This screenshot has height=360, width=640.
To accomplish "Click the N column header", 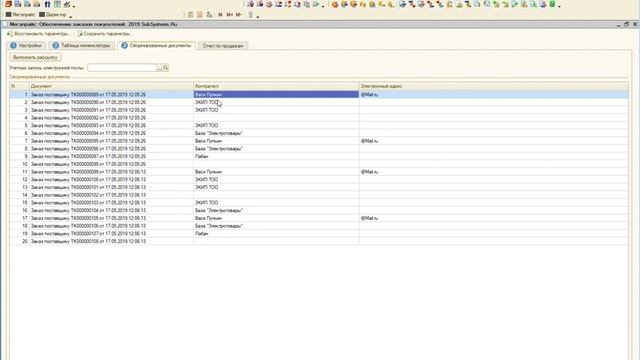I will click(20, 86).
